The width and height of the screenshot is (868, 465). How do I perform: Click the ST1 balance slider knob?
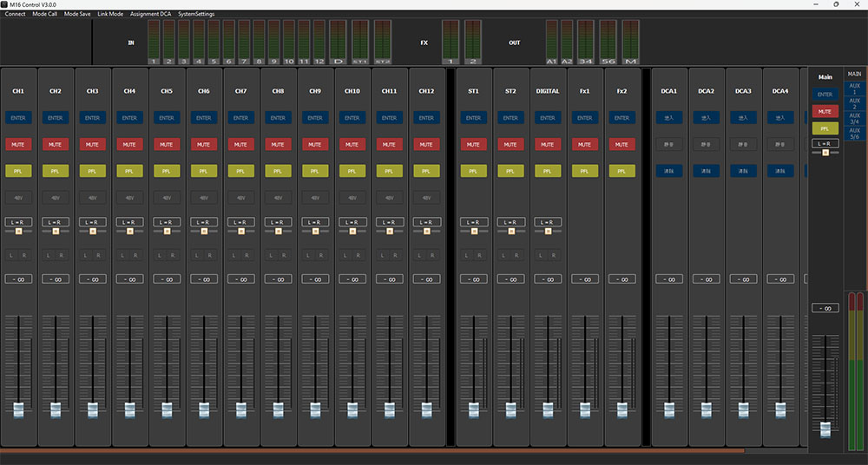[474, 231]
